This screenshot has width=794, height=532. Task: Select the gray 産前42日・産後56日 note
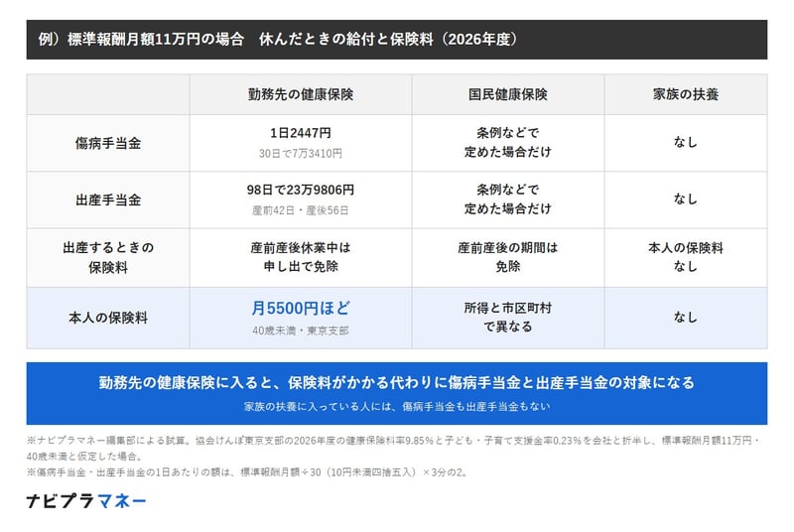301,210
